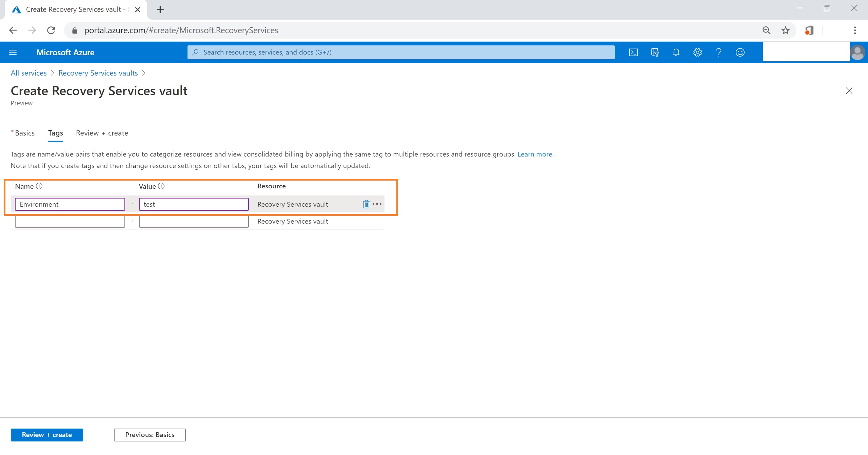The image size is (868, 455).
Task: Open the Azure portal hamburger menu
Action: click(13, 52)
